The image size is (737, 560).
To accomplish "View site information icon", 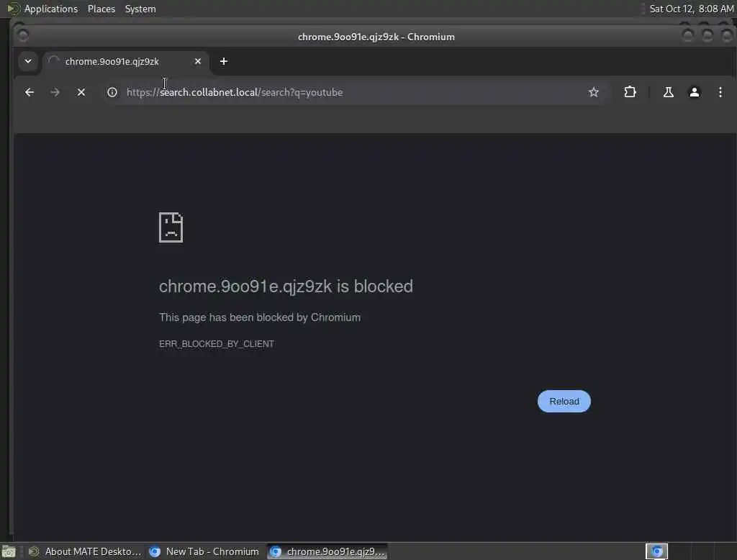I will pos(112,92).
